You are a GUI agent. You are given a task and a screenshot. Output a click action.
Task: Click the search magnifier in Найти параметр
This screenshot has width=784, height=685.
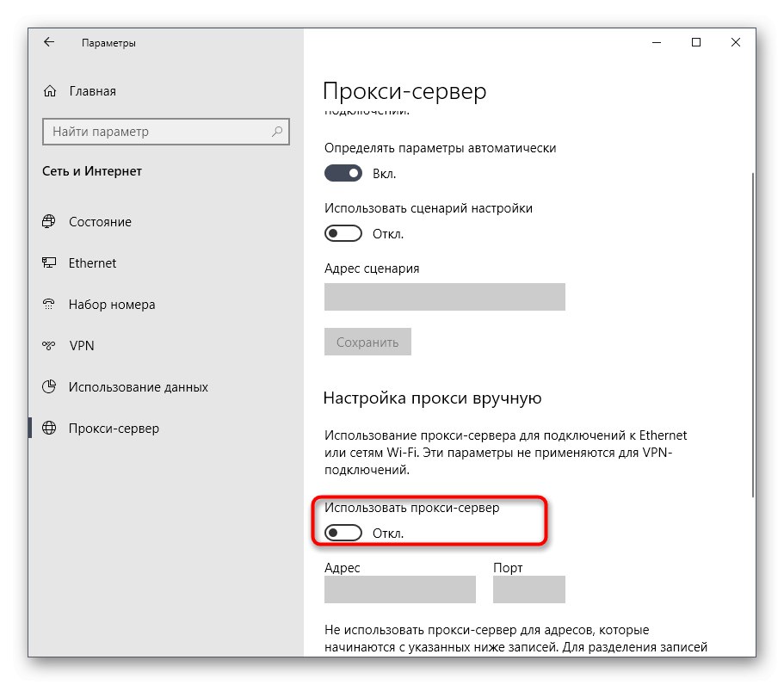click(x=277, y=132)
